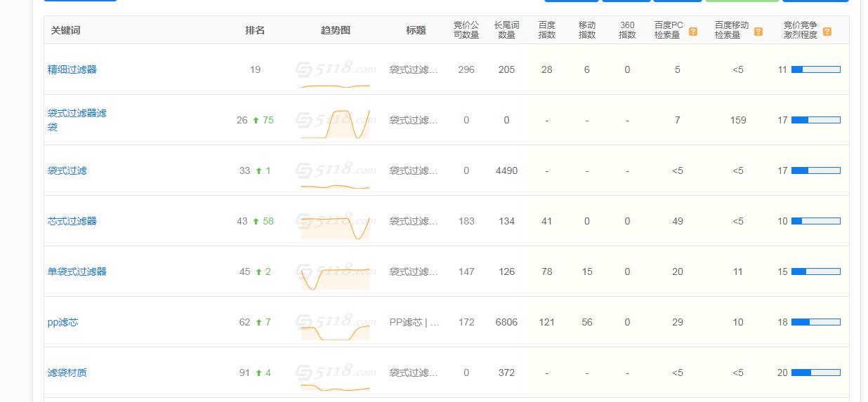The height and width of the screenshot is (402, 868).
Task: Click title text in 精细过滤器 row
Action: click(x=414, y=69)
